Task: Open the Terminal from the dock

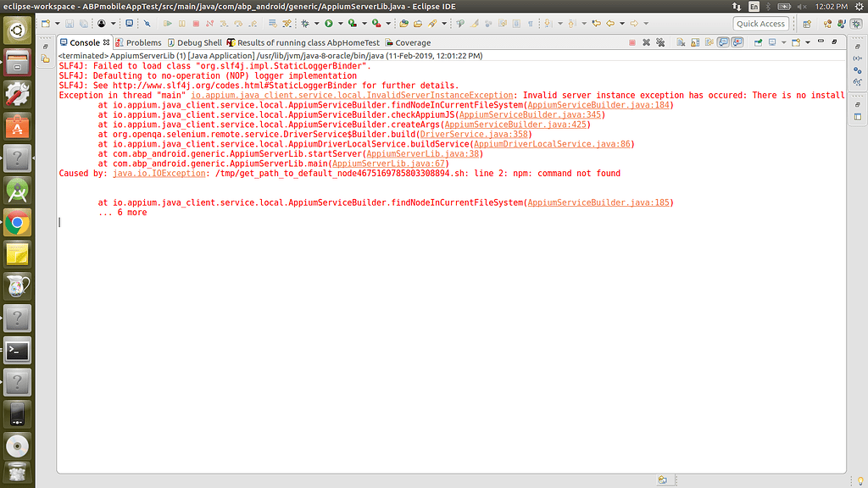Action: tap(18, 349)
